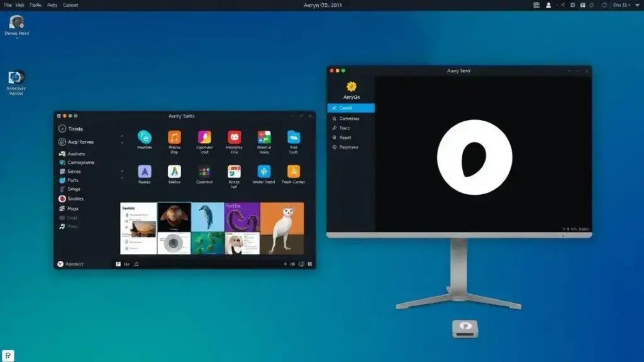Select the purple snake artwork thumbnail

click(x=242, y=217)
